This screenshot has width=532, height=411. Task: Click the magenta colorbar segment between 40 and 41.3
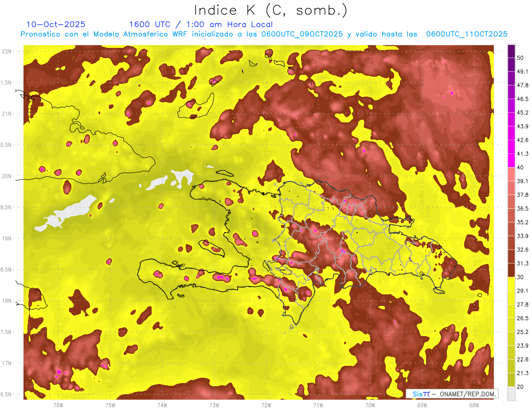pos(511,160)
